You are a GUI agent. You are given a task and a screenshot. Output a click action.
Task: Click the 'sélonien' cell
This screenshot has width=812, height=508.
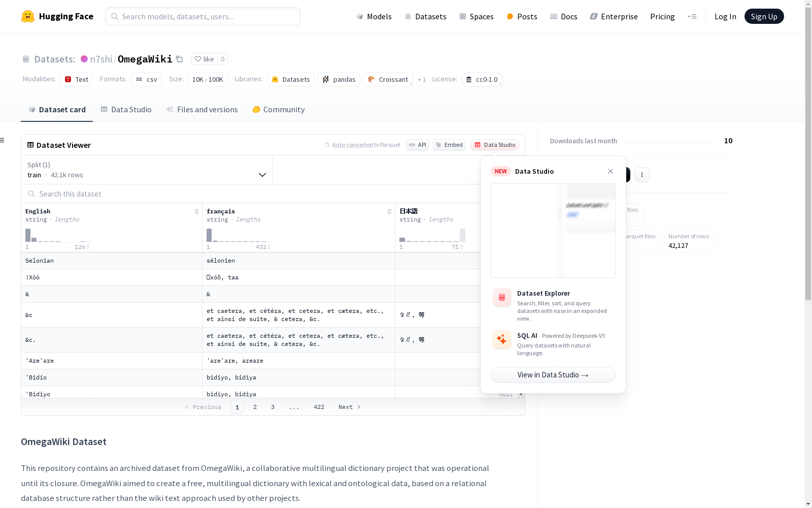[x=298, y=261]
